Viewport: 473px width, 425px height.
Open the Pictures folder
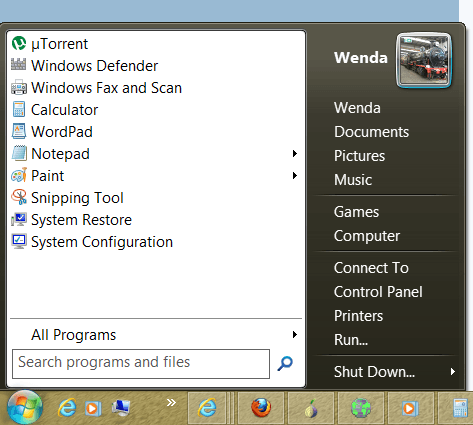click(x=359, y=156)
